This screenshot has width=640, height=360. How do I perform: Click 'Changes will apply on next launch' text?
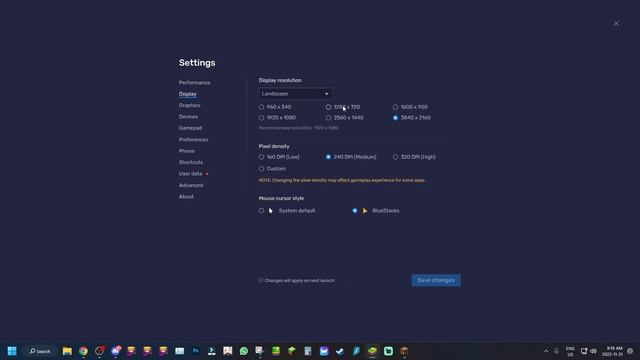(x=300, y=280)
